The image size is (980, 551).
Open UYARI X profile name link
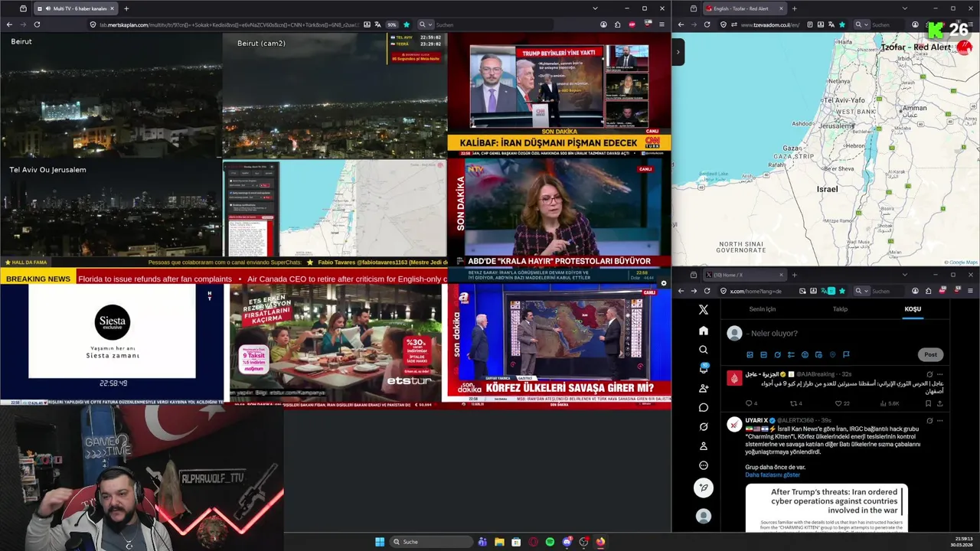[x=756, y=420]
